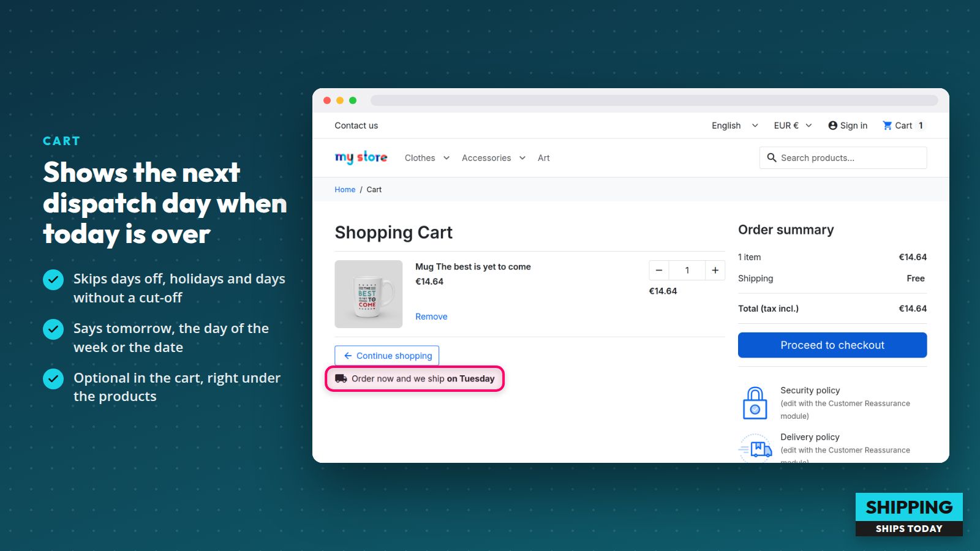Decrease mug quantity with minus button
This screenshot has height=551, width=980.
tap(659, 271)
